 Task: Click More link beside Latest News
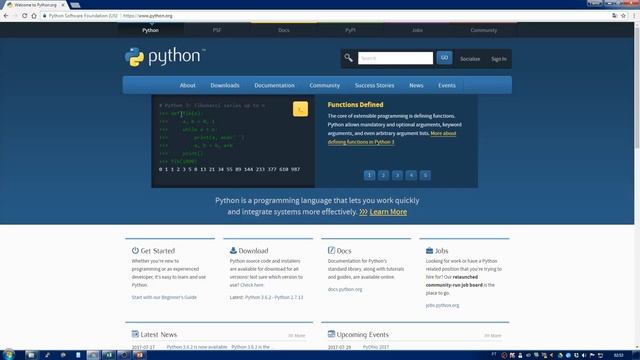pos(297,336)
